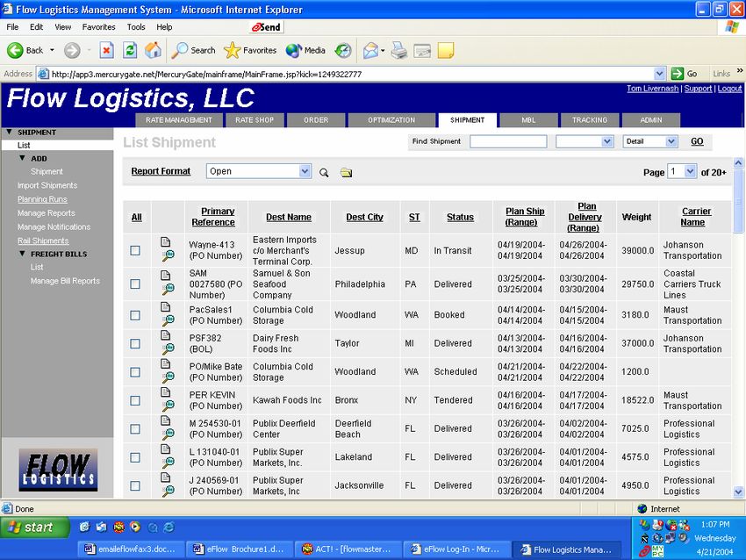Click magnifier detail icon for PO/Mike Bate shipment
746x560 pixels.
click(x=168, y=377)
